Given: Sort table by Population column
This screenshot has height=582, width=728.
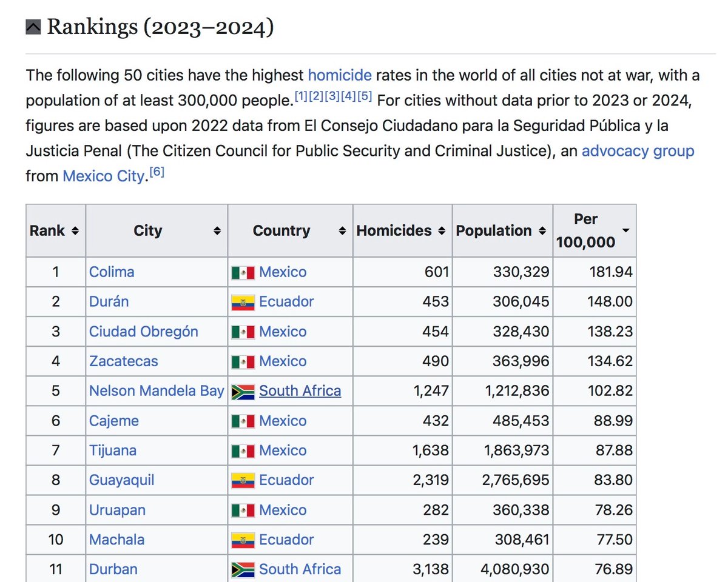Looking at the screenshot, I should click(x=542, y=231).
